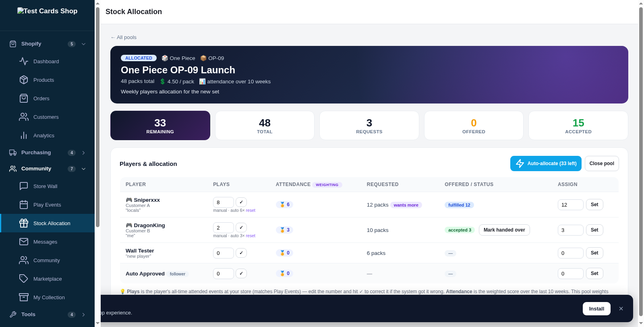The height and width of the screenshot is (327, 644).
Task: Click the Community section people icon
Action: [x=13, y=169]
